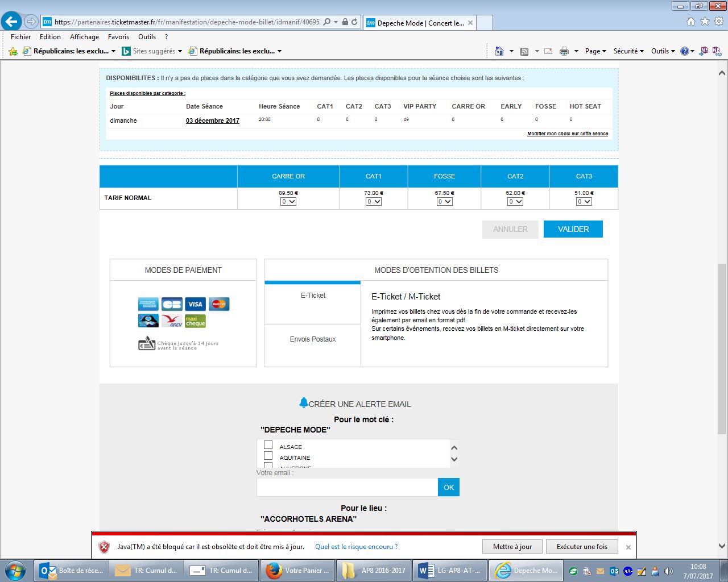Open browser Home icon at top right
728x582 pixels.
point(690,22)
